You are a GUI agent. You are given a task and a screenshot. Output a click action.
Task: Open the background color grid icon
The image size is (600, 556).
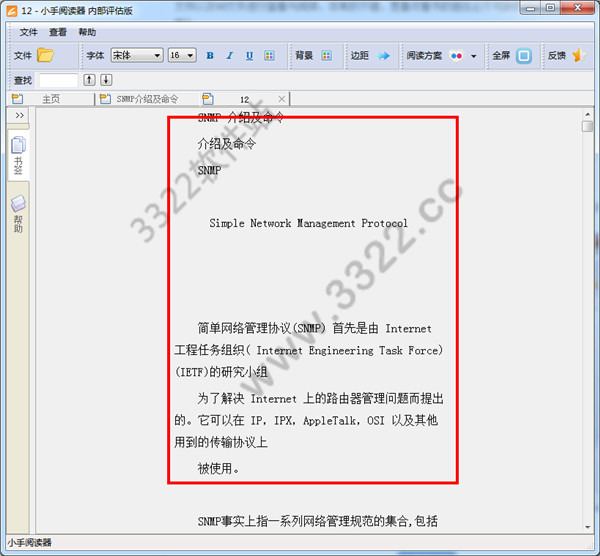pyautogui.click(x=326, y=55)
